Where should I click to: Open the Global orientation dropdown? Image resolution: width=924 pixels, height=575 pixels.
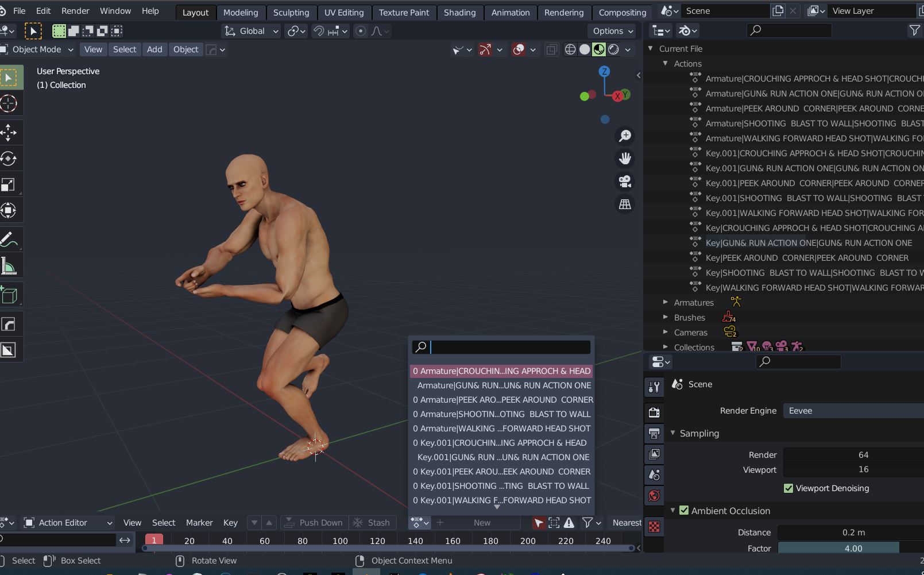(x=251, y=31)
